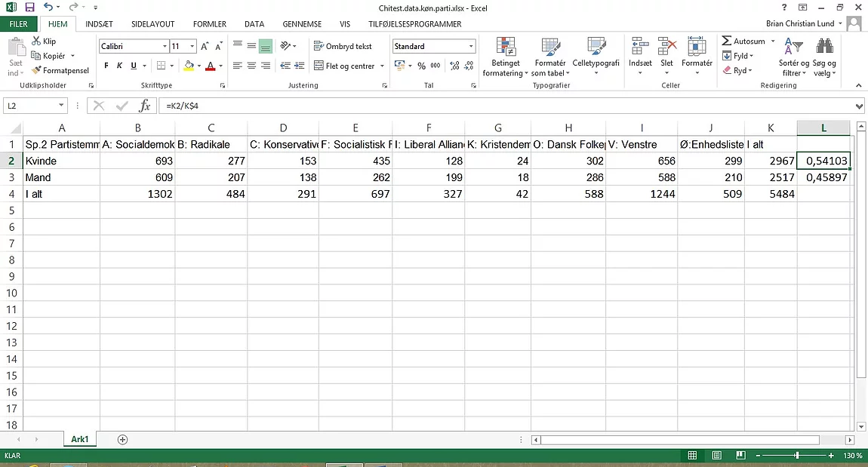Save the workbook with the floppy disk icon
Viewport: 868px width, 467px height.
30,8
